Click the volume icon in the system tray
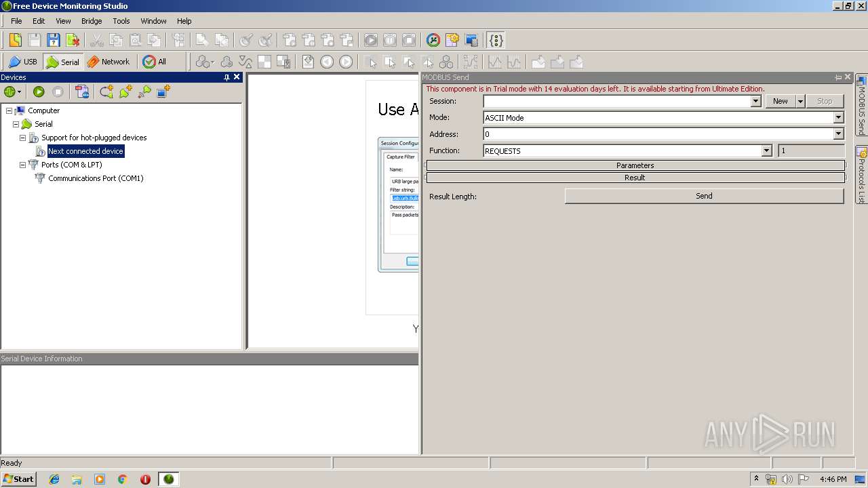The image size is (868, 488). coord(787,479)
